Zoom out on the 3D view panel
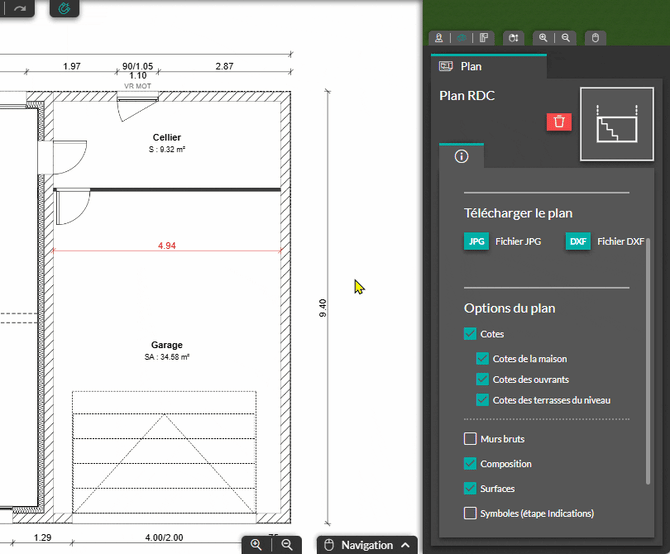The height and width of the screenshot is (554, 670). click(566, 38)
